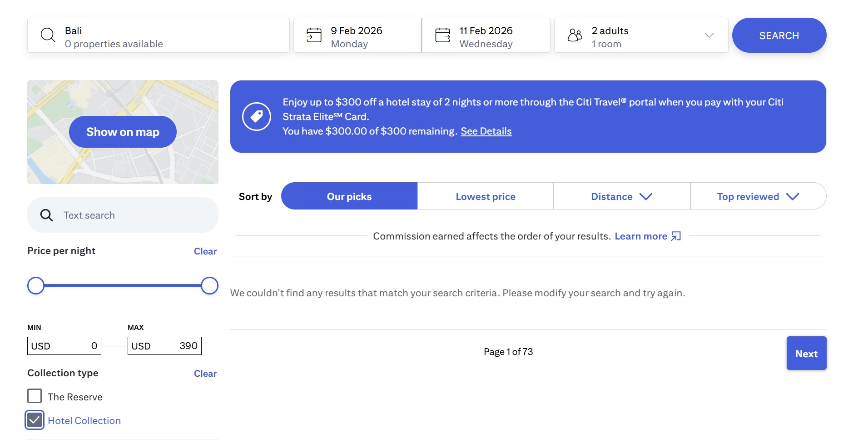Viewport: 868px width, 444px height.
Task: Click the magnifier icon beside Bali destination
Action: [48, 35]
